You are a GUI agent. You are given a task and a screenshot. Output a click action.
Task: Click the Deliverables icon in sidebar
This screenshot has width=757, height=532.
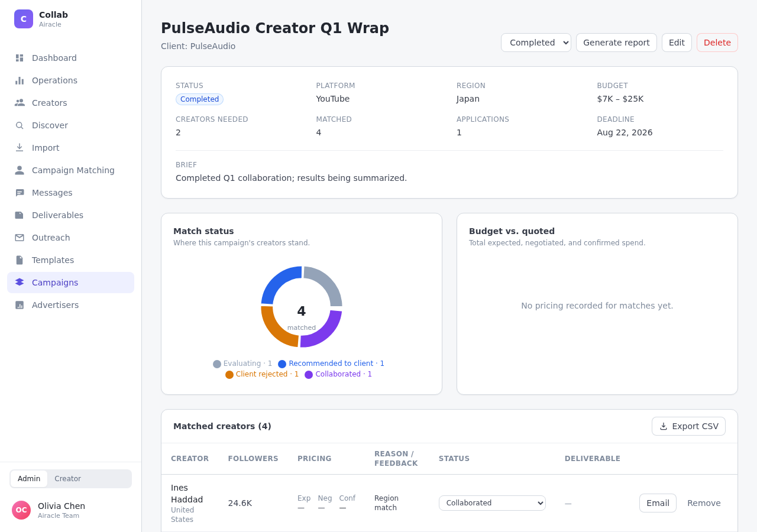click(x=20, y=215)
